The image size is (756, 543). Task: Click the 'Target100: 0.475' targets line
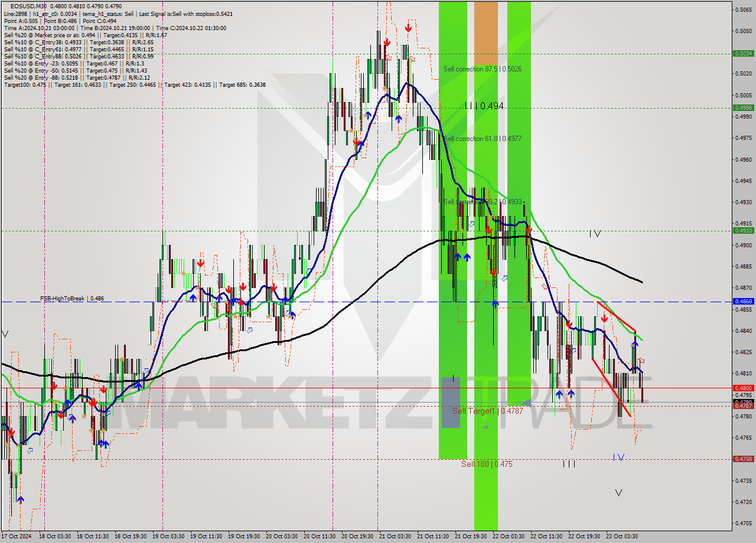coord(134,84)
